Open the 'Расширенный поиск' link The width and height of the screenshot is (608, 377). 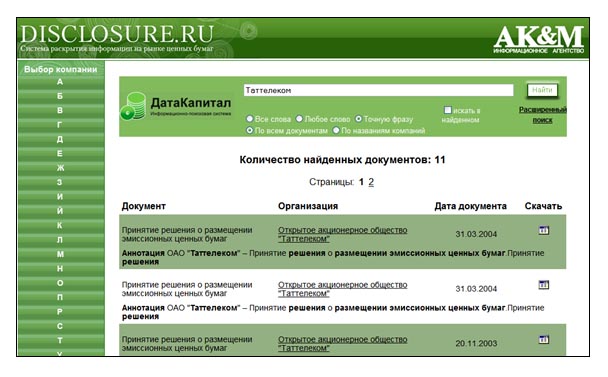542,115
